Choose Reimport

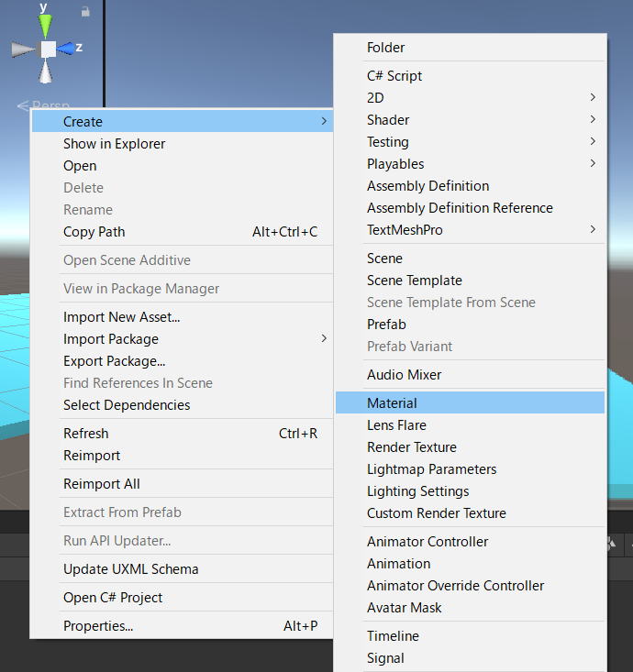[x=183, y=455]
